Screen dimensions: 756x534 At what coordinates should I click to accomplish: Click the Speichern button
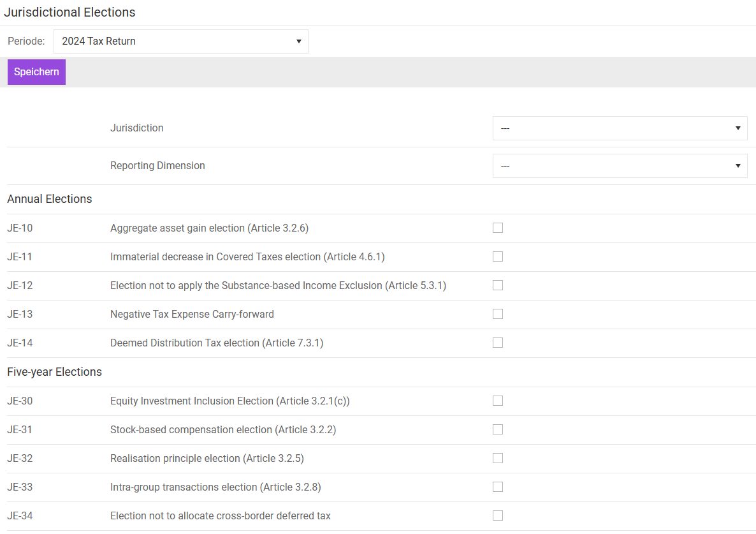(36, 72)
